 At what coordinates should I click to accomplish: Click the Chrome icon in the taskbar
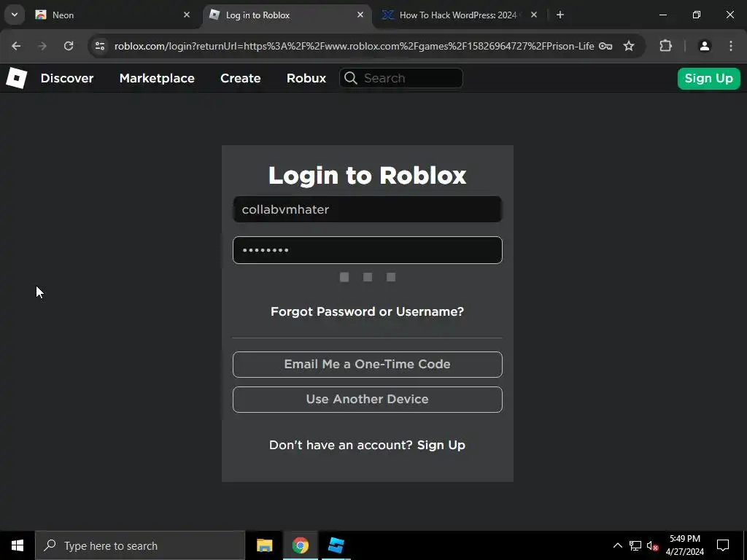300,545
